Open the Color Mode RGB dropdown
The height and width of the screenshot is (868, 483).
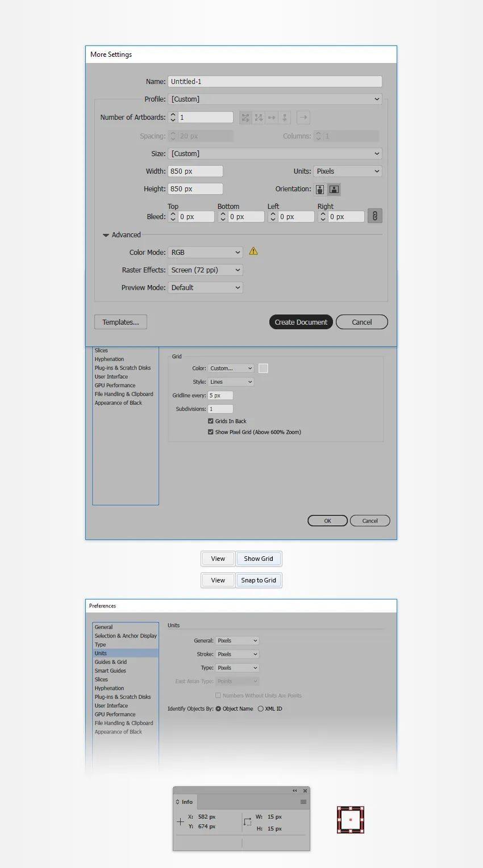click(206, 253)
